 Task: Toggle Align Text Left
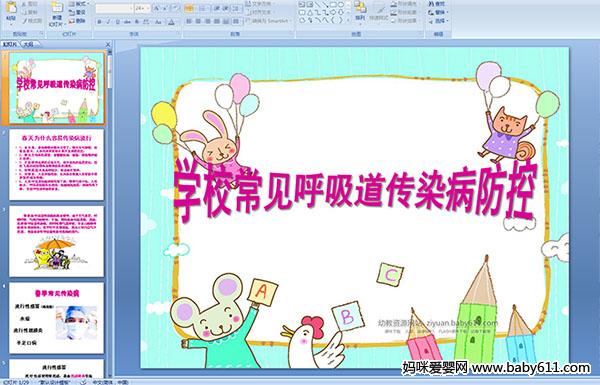coord(189,21)
